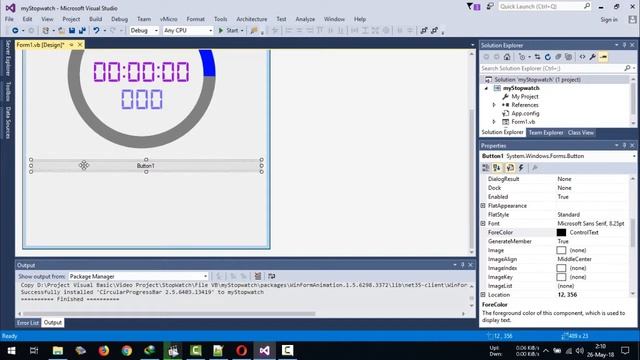Create a New Project from toolbar
The height and width of the screenshot is (360, 640).
point(46,31)
